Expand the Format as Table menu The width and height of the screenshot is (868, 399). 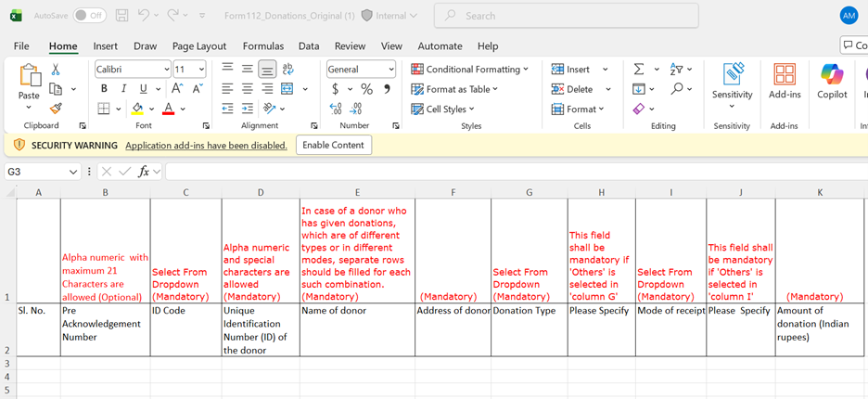pyautogui.click(x=454, y=89)
